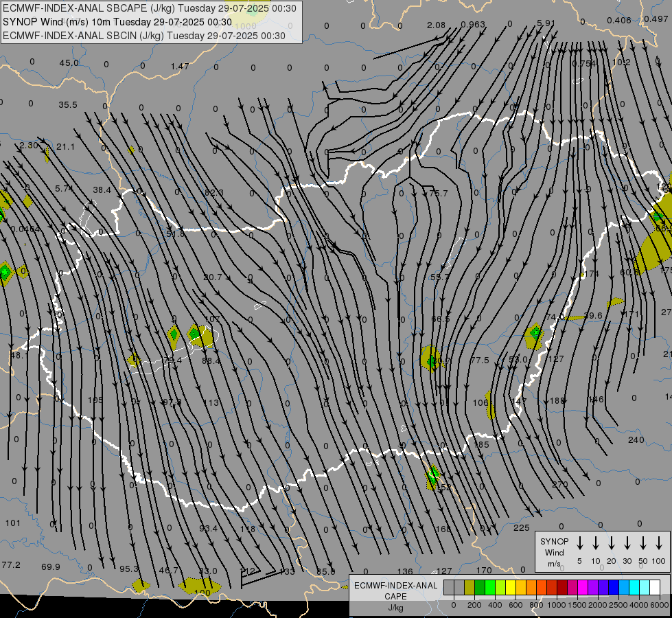
Task: Click the map value '95.3'
Action: point(129,569)
